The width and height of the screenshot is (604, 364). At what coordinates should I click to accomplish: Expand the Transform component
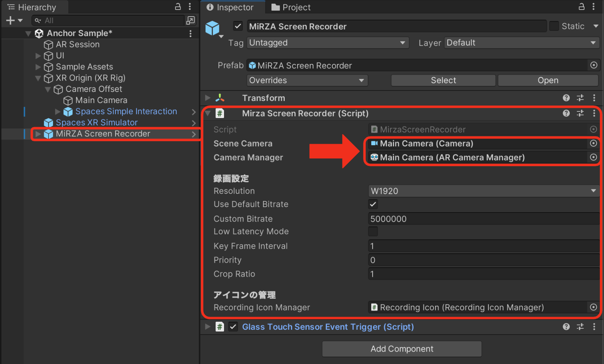pyautogui.click(x=207, y=98)
